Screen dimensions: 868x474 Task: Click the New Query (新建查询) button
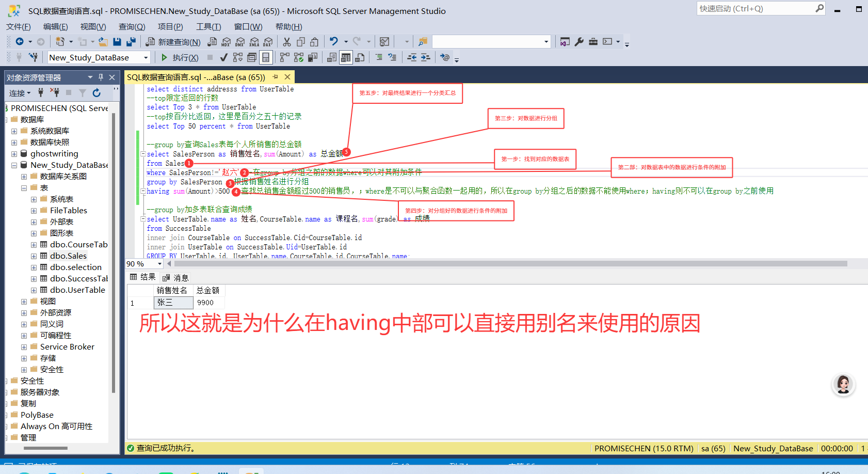(x=173, y=42)
